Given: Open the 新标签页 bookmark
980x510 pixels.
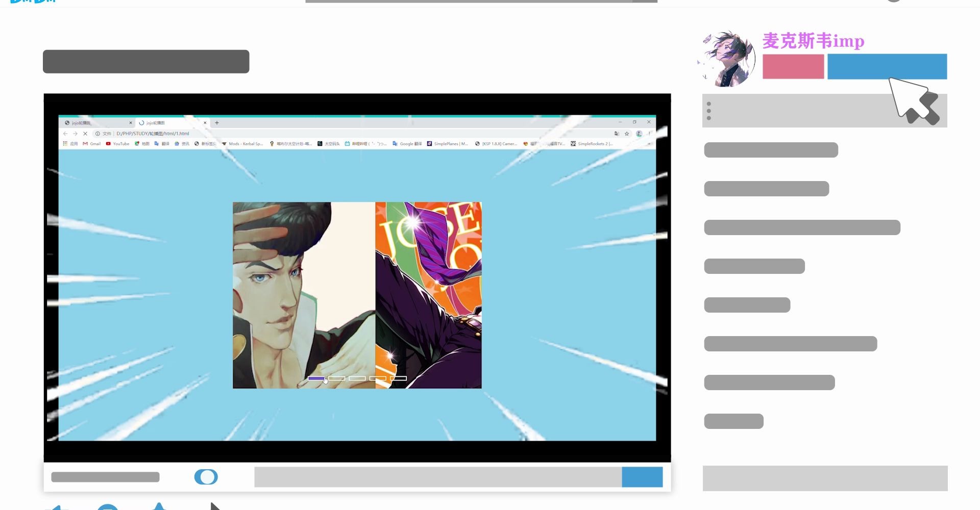Looking at the screenshot, I should point(205,144).
